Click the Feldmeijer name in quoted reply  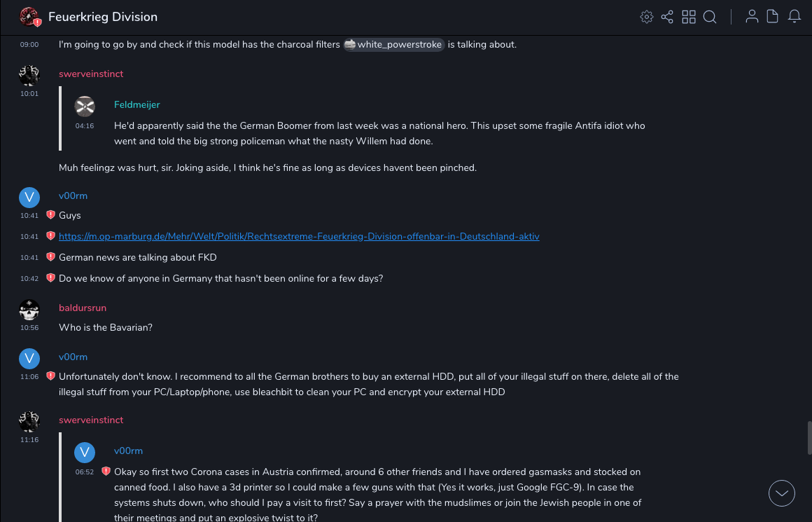click(137, 104)
